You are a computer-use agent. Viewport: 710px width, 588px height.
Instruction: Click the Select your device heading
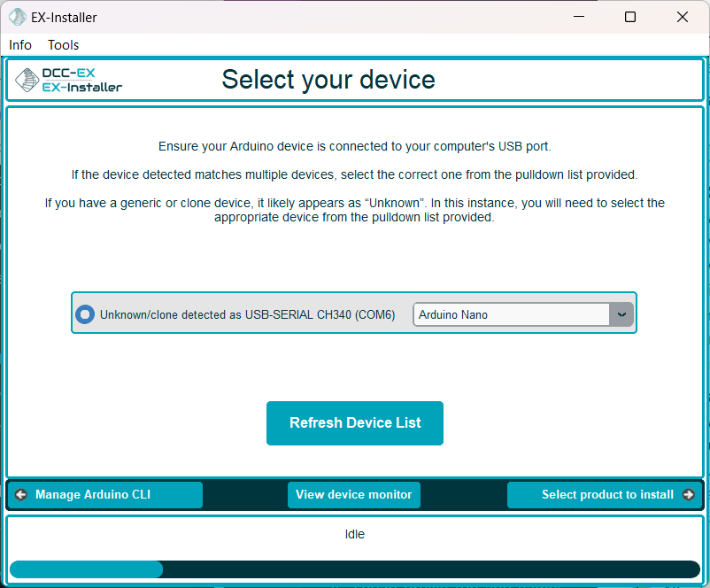point(328,80)
